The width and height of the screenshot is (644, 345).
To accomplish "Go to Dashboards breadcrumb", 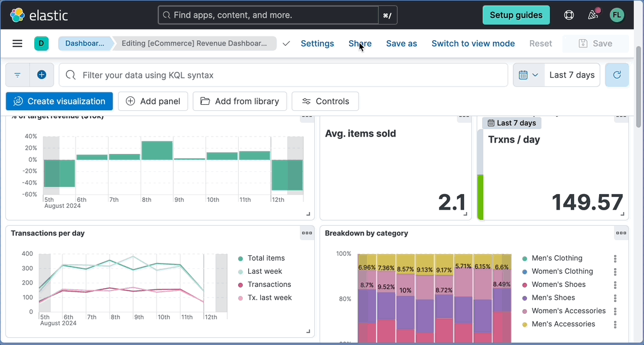I will (85, 44).
